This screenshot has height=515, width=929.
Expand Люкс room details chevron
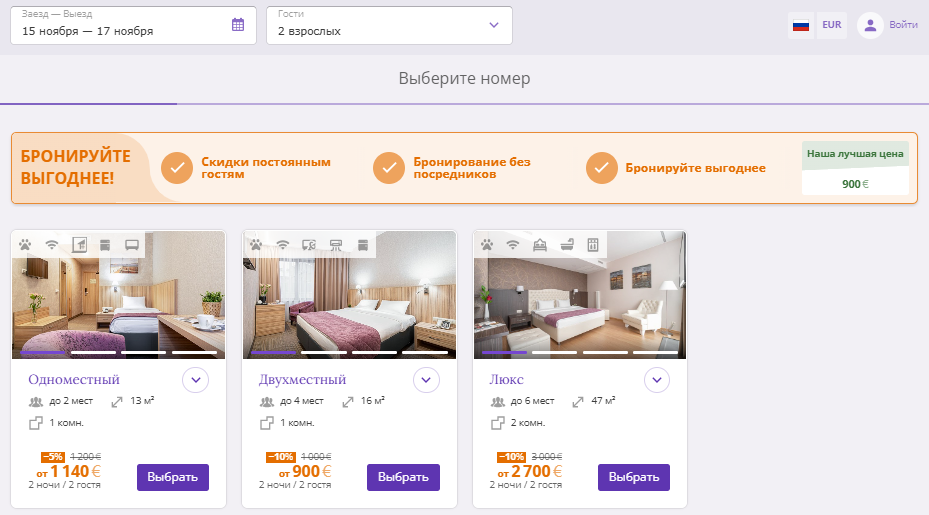pyautogui.click(x=657, y=380)
